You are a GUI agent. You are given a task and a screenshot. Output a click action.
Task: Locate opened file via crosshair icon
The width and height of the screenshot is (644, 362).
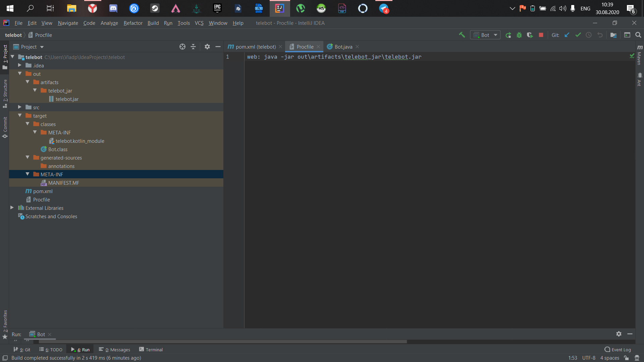(x=182, y=47)
